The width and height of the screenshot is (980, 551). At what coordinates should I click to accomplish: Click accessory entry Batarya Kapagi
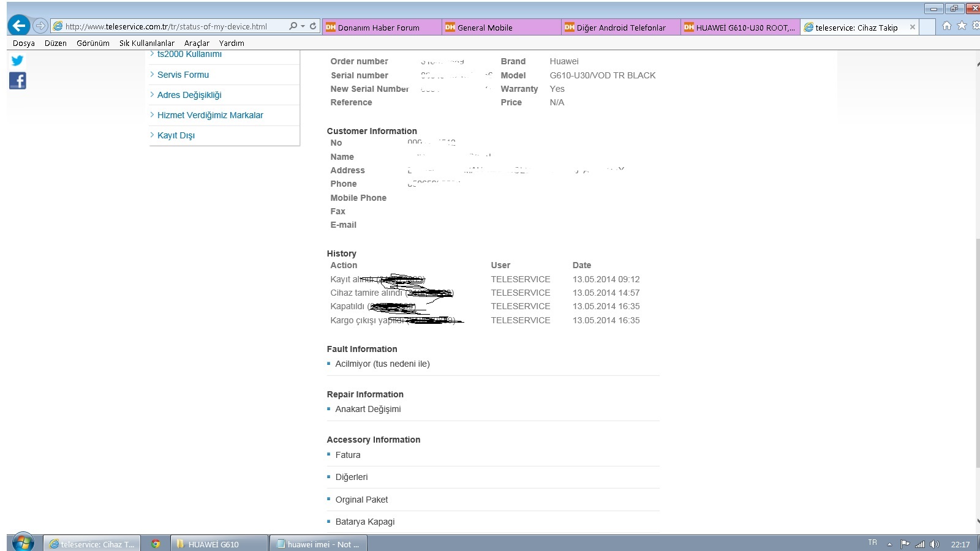pos(365,522)
